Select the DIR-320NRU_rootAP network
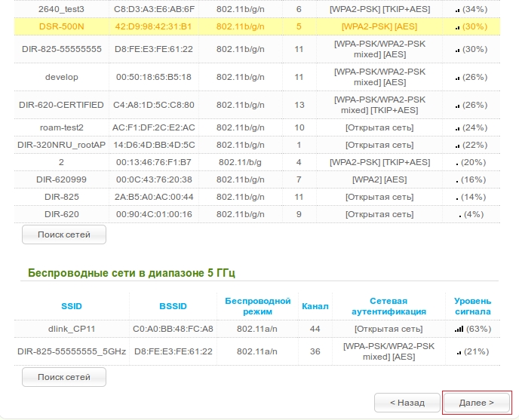Image resolution: width=519 pixels, height=420 pixels. click(x=62, y=145)
